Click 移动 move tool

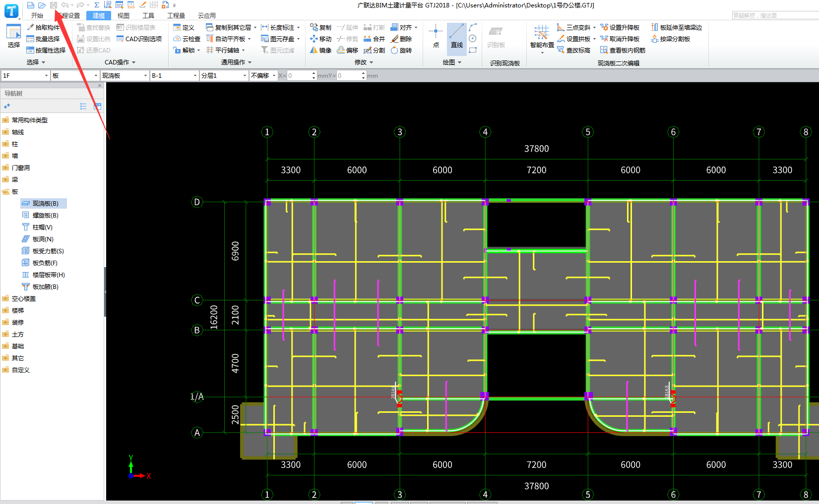320,39
